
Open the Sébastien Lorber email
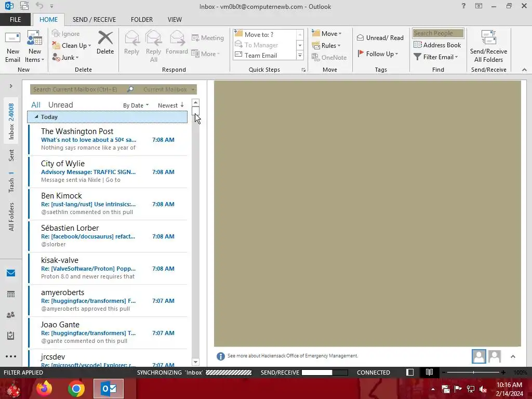pyautogui.click(x=108, y=236)
